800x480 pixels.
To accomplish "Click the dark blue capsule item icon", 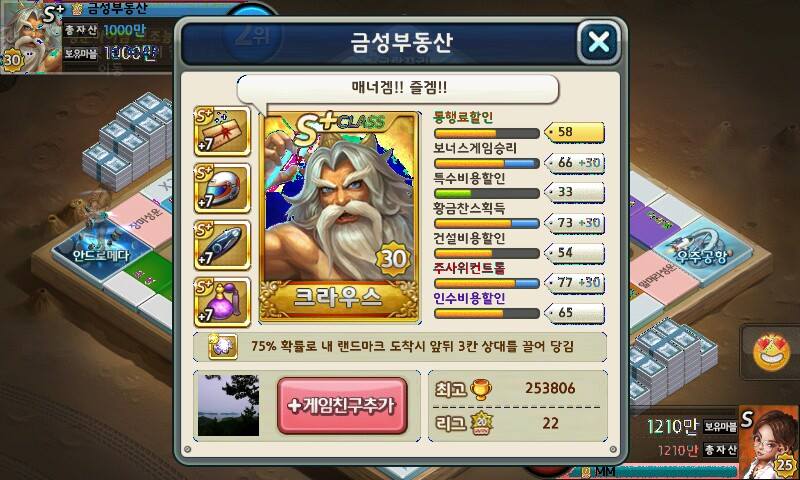I will (222, 245).
